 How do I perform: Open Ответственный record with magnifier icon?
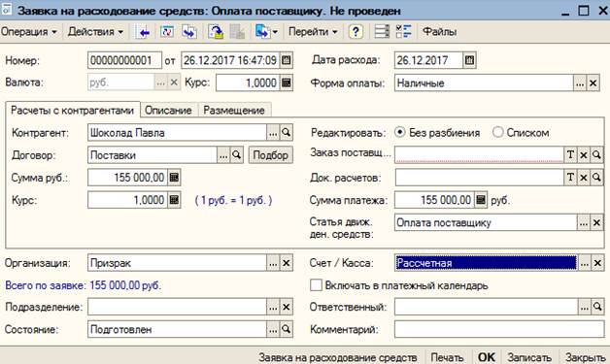(597, 308)
